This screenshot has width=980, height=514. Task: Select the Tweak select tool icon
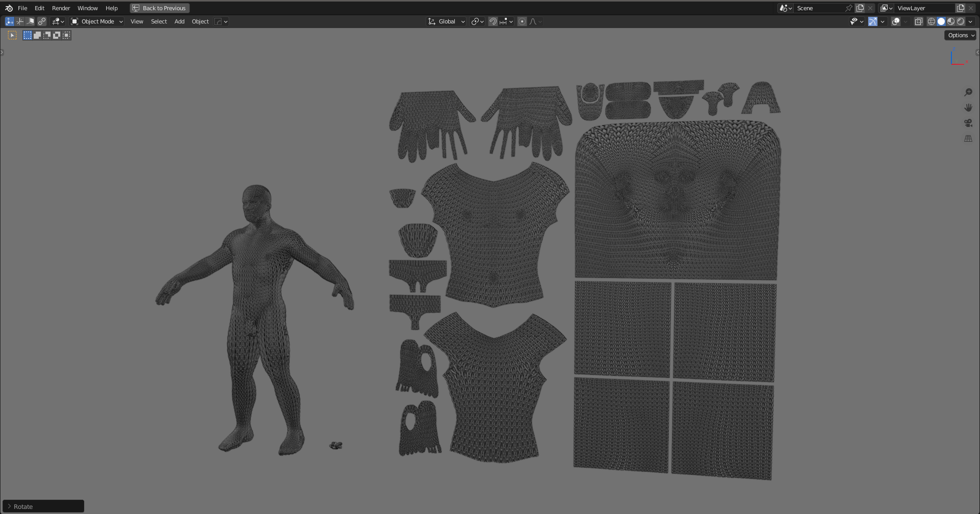(x=12, y=35)
